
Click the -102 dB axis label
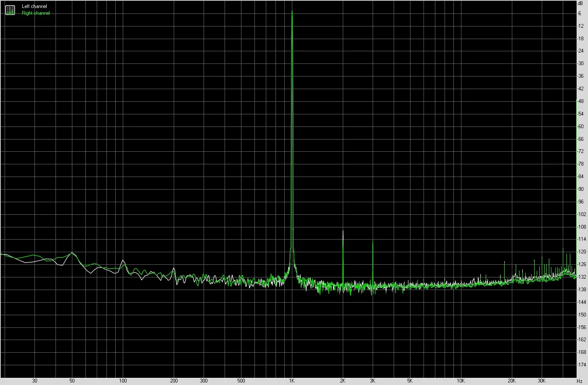pyautogui.click(x=582, y=214)
